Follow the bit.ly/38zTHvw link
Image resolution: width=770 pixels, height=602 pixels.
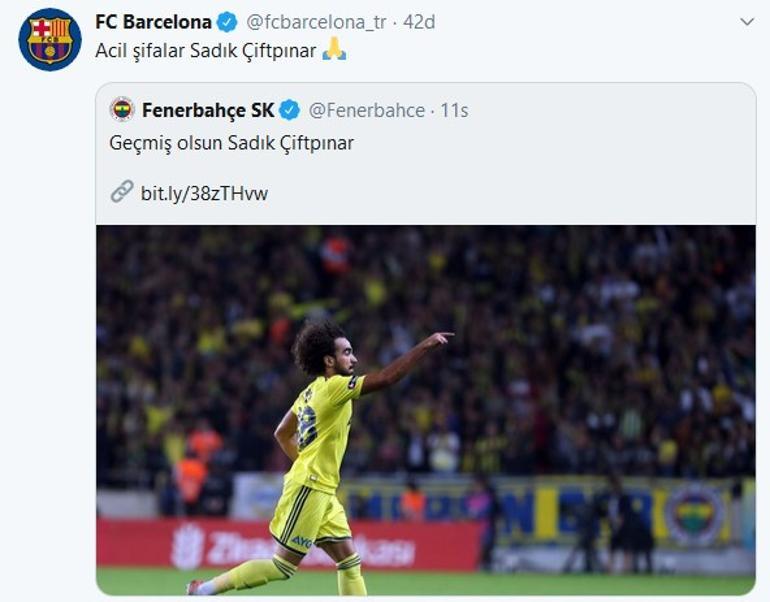(204, 193)
